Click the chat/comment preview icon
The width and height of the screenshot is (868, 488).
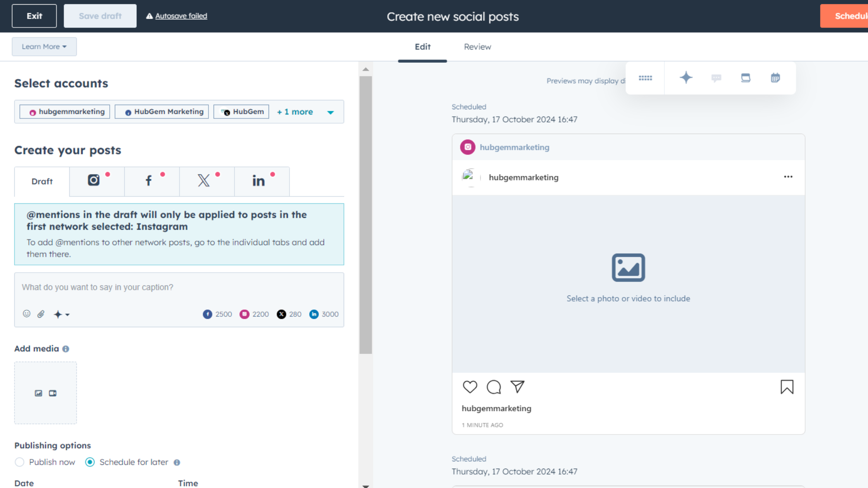coord(716,77)
